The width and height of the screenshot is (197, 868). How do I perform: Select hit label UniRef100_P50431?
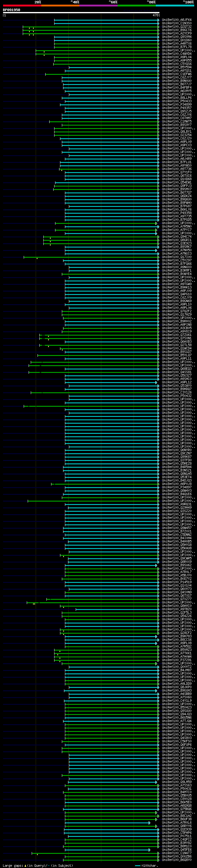click(177, 789)
